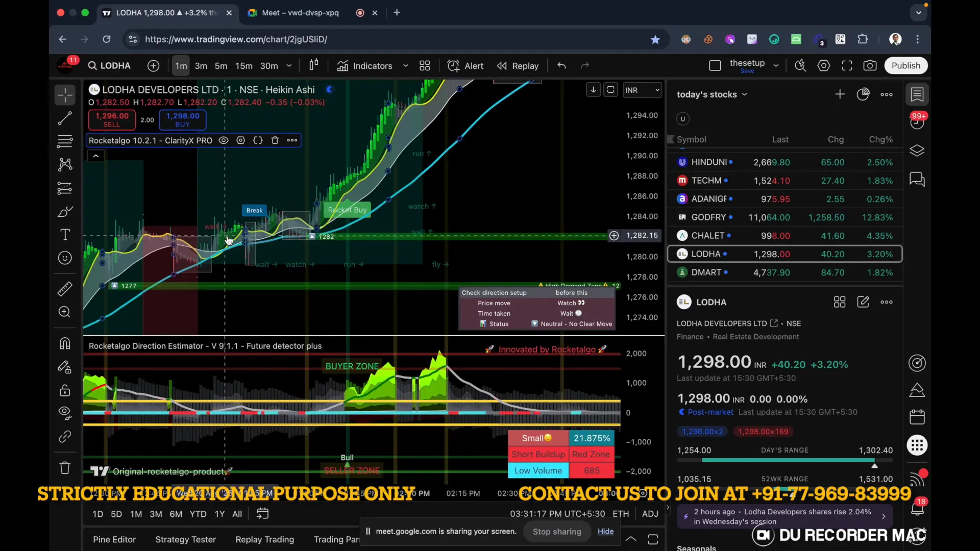Open the watchlist and details panel
The width and height of the screenshot is (980, 551).
917,94
